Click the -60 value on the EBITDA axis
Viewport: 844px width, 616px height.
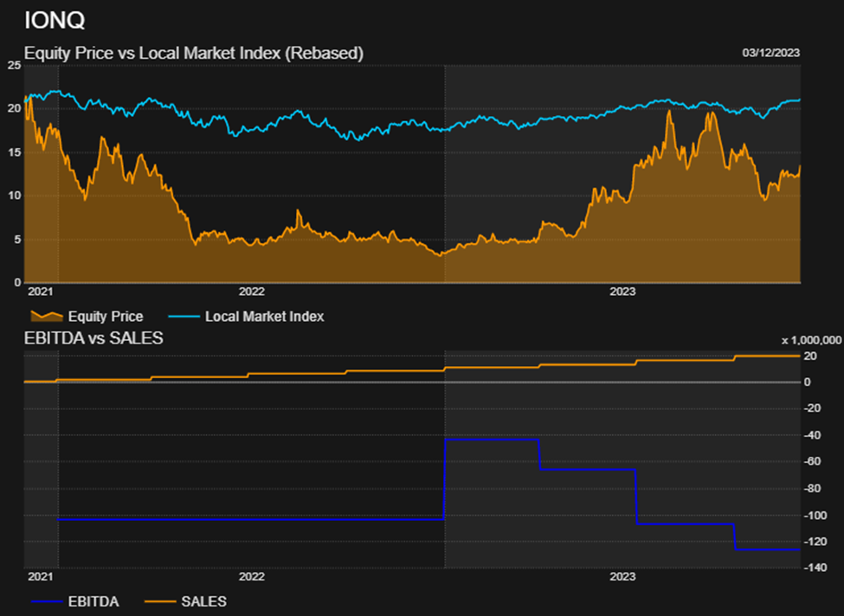coord(812,462)
